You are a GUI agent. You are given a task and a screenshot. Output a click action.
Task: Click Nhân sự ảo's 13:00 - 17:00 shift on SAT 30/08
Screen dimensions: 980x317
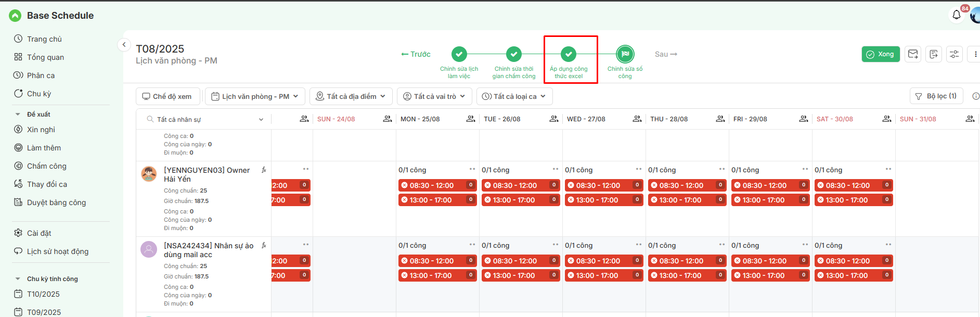pyautogui.click(x=854, y=275)
